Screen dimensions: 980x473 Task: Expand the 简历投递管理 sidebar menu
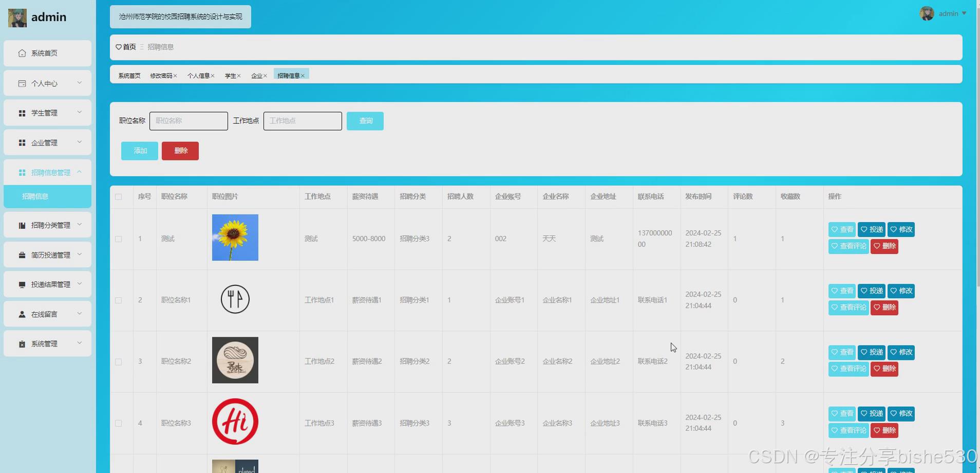79,254
